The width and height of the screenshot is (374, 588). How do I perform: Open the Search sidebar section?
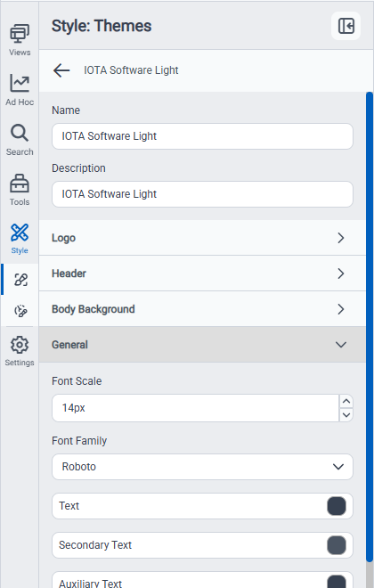(20, 140)
